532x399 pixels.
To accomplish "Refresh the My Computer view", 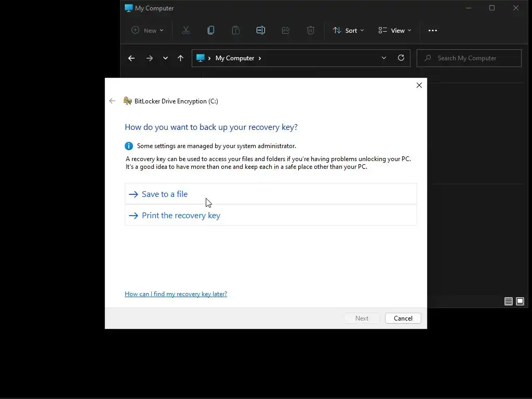I will pyautogui.click(x=401, y=58).
